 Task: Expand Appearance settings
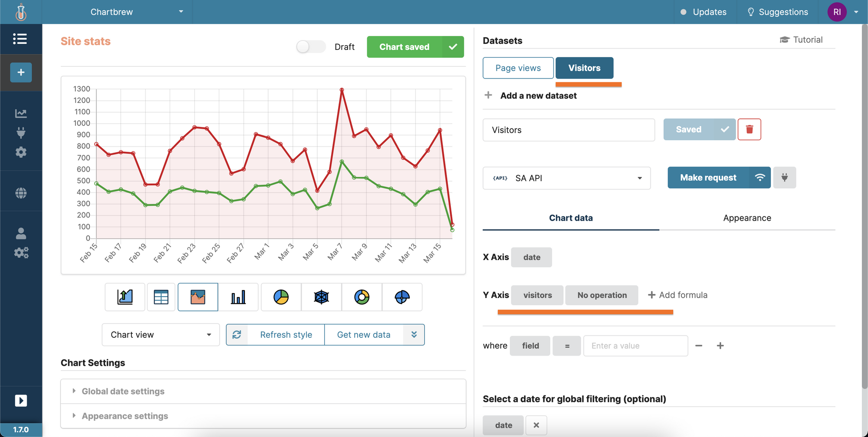(125, 416)
